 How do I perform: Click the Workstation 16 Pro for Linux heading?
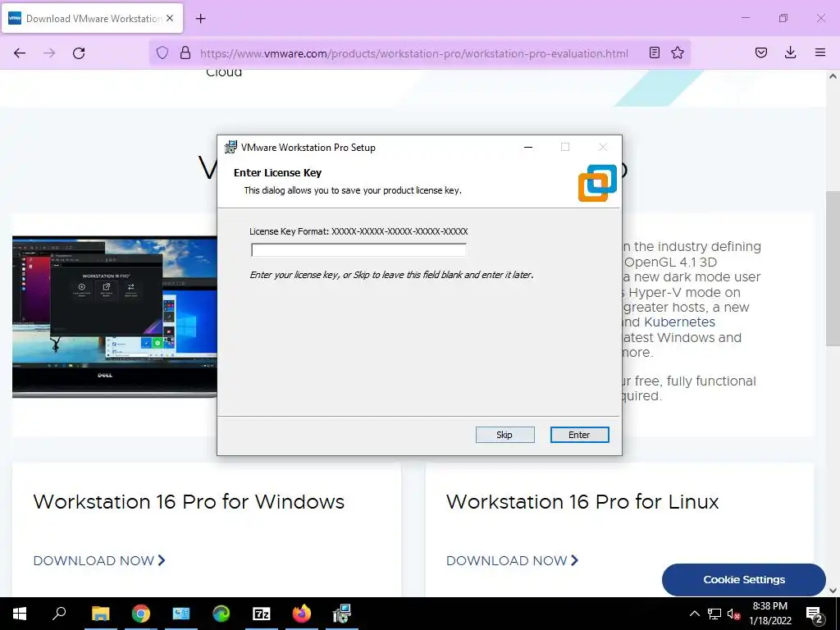582,502
